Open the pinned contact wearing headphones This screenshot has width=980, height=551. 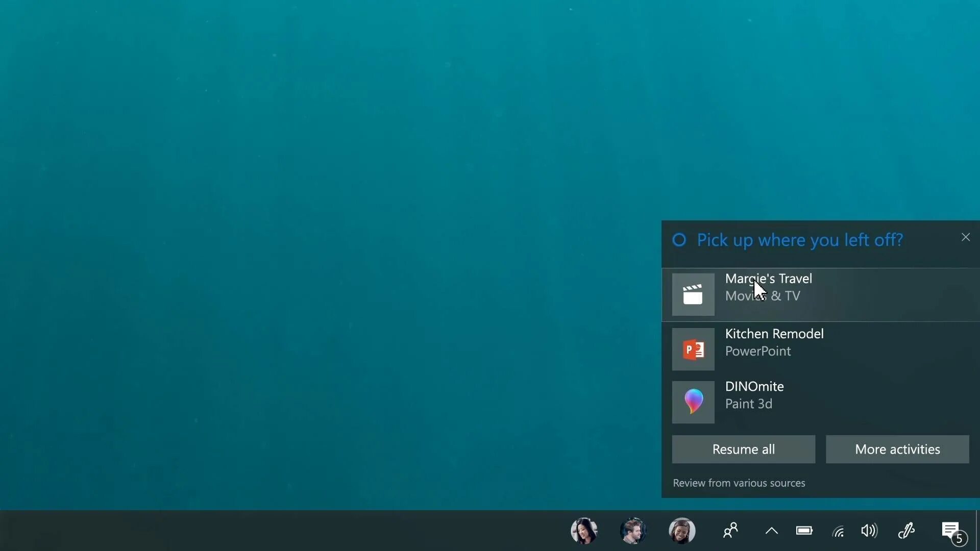tap(682, 531)
